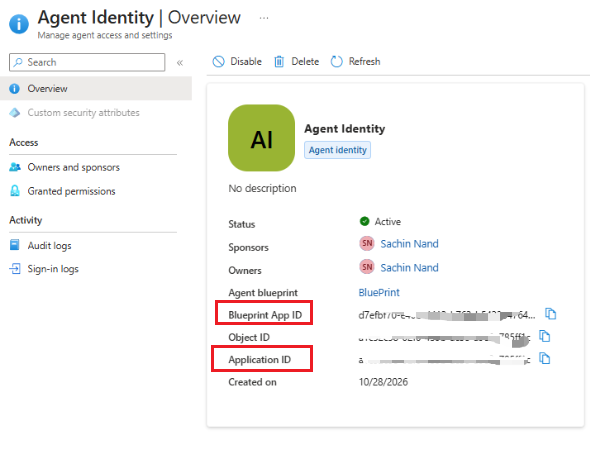Select the Status label
The width and height of the screenshot is (590, 453).
tap(242, 224)
